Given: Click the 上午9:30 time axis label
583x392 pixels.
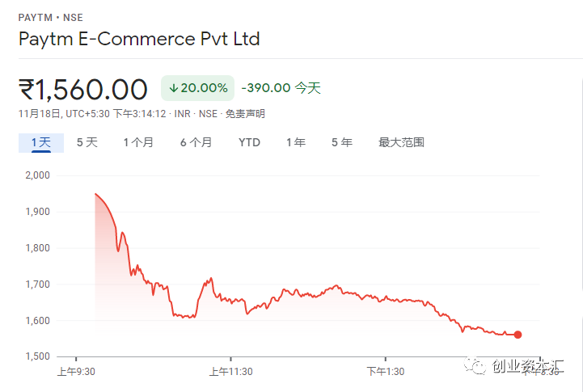Looking at the screenshot, I should [75, 372].
